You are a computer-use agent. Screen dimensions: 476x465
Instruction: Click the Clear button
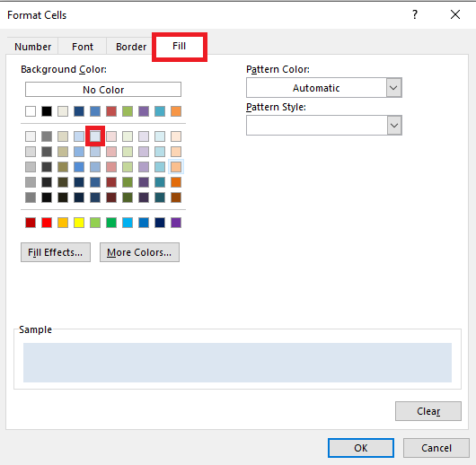[428, 411]
